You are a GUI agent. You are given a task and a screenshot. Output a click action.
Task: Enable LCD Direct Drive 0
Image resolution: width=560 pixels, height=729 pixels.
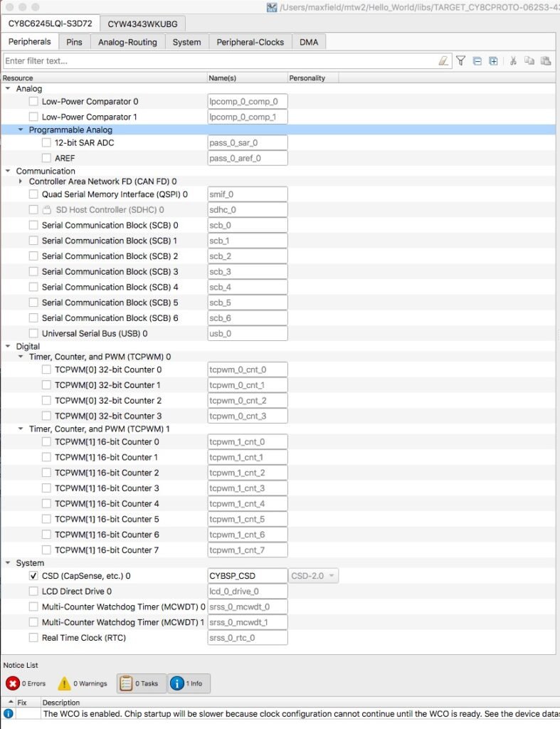[x=33, y=592]
